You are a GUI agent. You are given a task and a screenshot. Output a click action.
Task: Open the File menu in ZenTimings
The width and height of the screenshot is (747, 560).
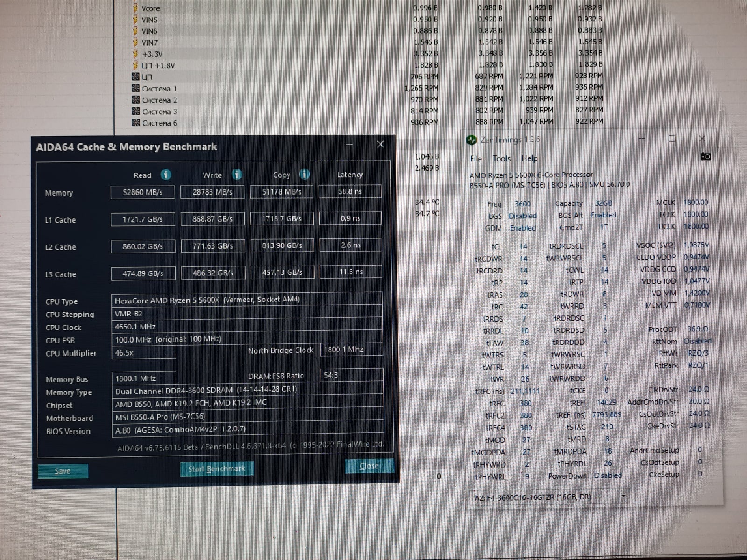(476, 159)
